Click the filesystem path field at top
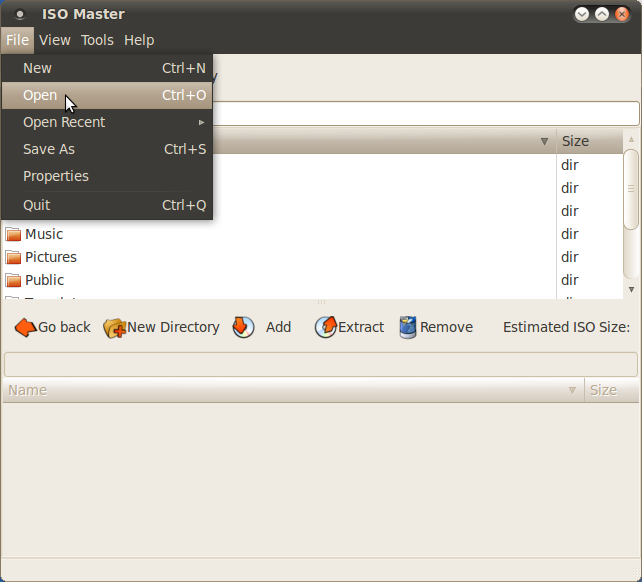The height and width of the screenshot is (582, 642). (x=426, y=113)
